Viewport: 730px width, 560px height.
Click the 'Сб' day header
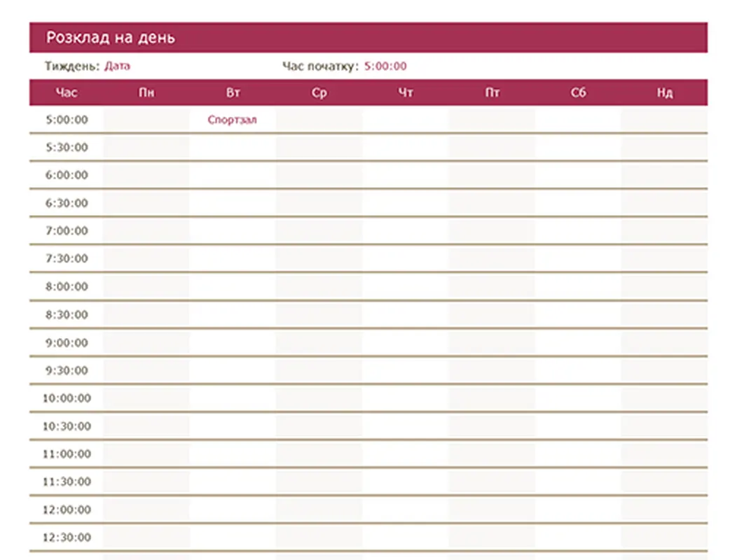tap(578, 92)
